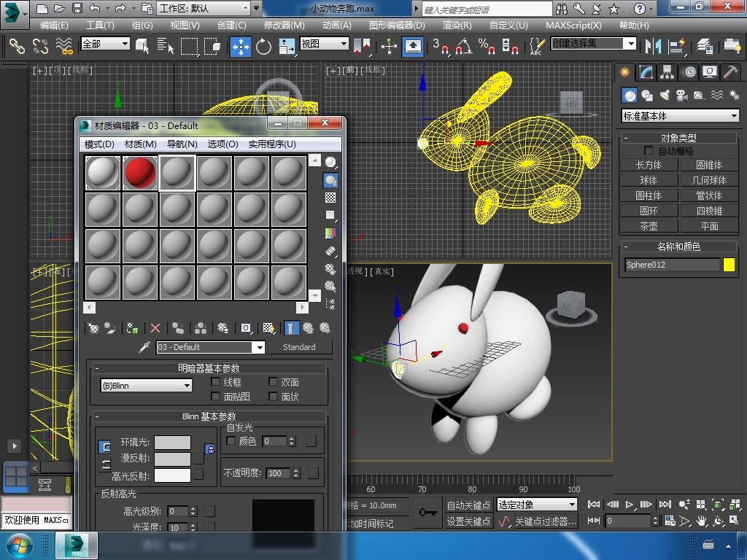
Task: Open the 视图 reference coordinate dropdown
Action: pyautogui.click(x=324, y=44)
